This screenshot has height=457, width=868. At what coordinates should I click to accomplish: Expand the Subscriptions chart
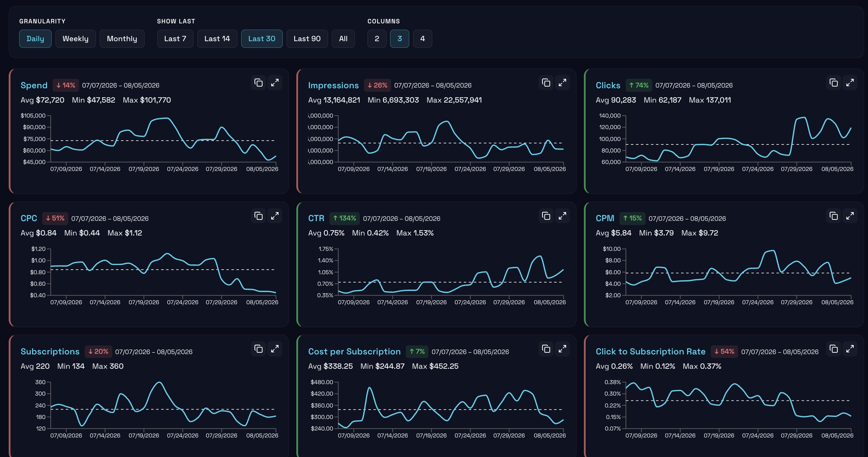(x=275, y=349)
